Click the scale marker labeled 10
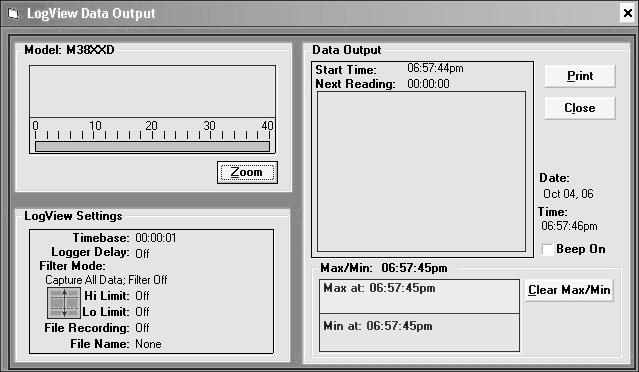 coord(95,125)
